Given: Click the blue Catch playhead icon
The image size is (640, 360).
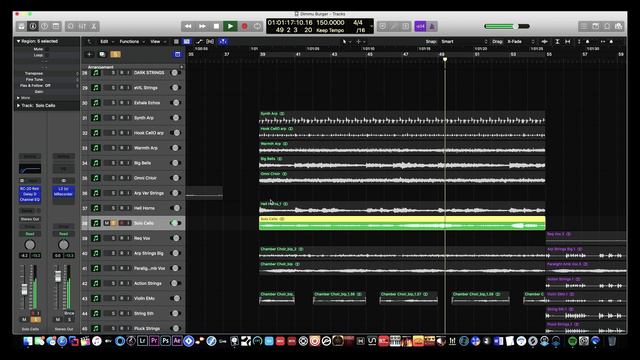Looking at the screenshot, I should point(222,42).
